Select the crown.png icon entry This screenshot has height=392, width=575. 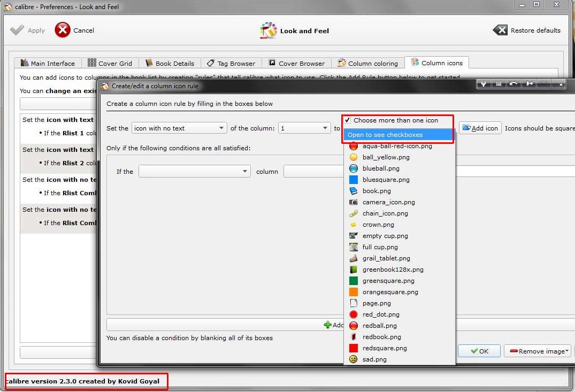tap(399, 225)
